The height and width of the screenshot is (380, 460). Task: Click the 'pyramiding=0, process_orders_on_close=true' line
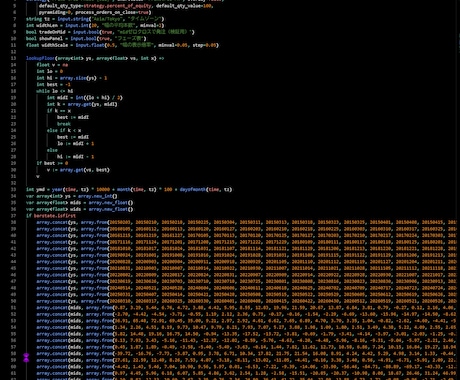(95, 12)
